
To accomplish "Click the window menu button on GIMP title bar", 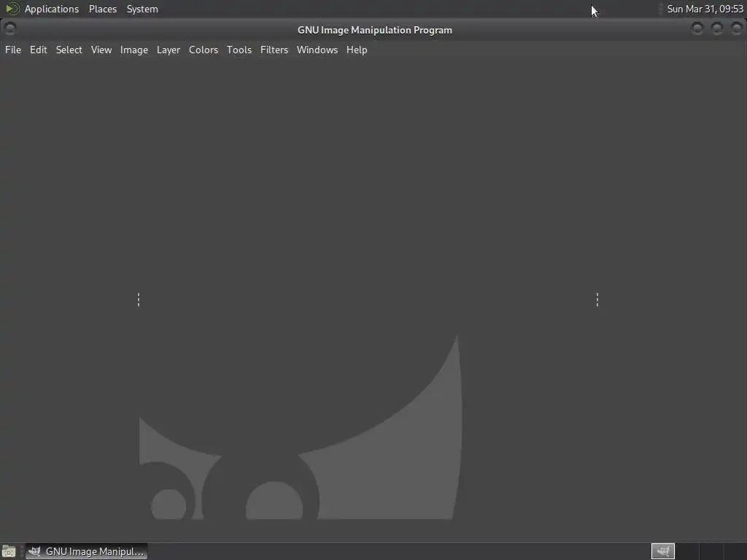I will pyautogui.click(x=9, y=28).
